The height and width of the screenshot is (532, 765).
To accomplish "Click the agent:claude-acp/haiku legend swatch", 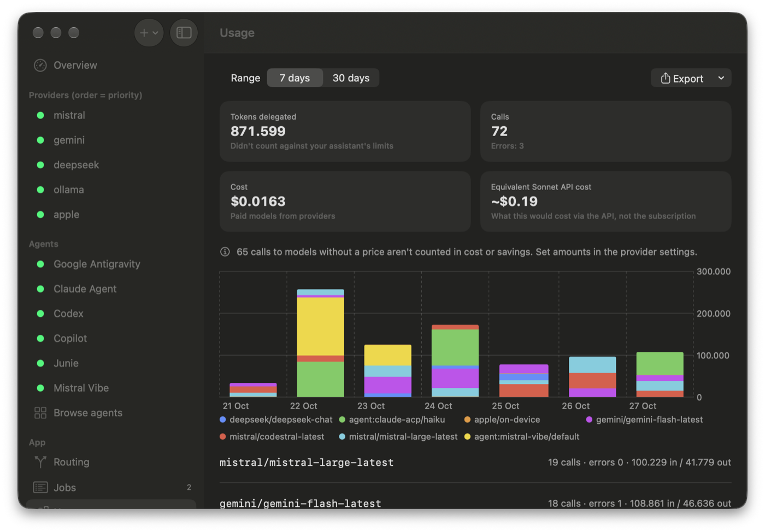I will click(x=342, y=419).
